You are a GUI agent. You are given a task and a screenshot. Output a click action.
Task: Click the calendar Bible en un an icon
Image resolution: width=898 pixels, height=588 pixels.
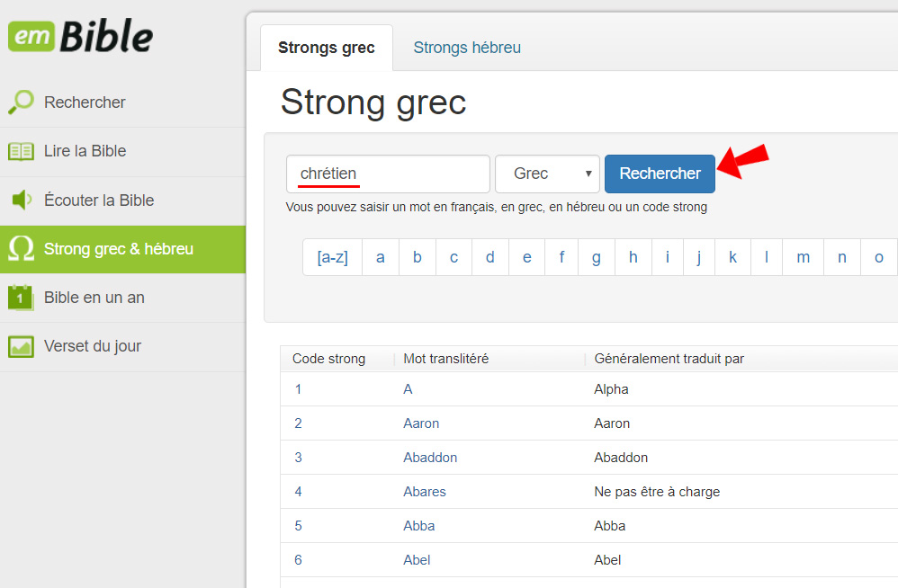tap(21, 298)
